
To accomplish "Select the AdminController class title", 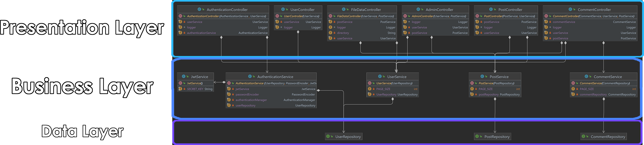I will click(x=439, y=10).
